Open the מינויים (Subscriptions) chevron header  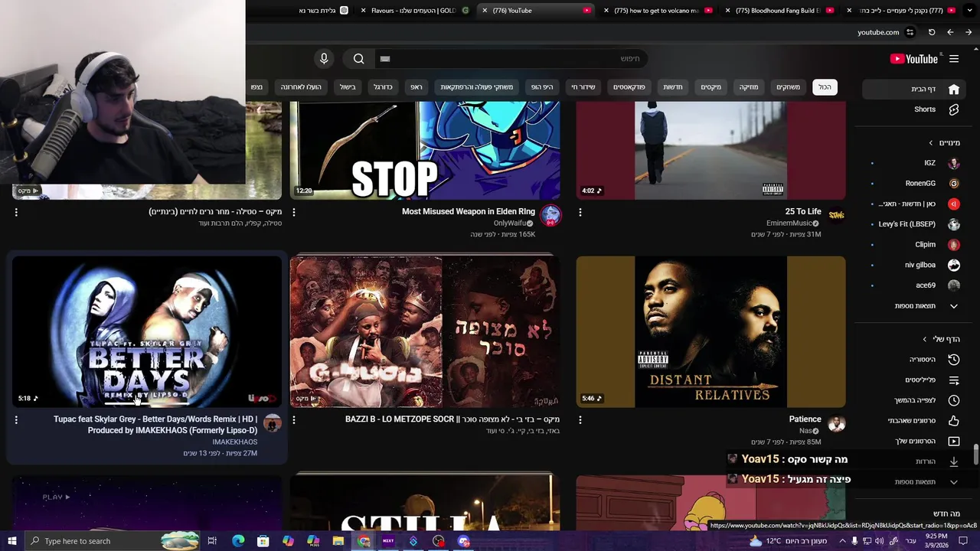(945, 143)
